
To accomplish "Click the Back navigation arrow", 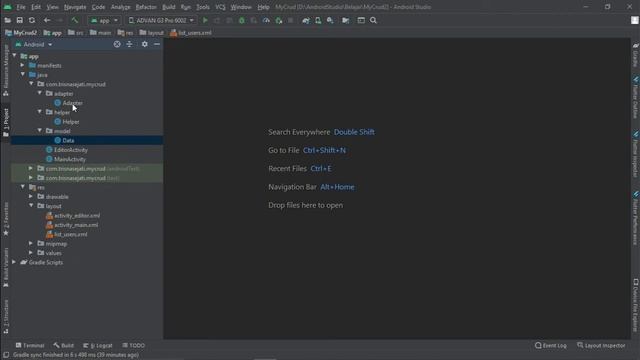I will pos(47,20).
